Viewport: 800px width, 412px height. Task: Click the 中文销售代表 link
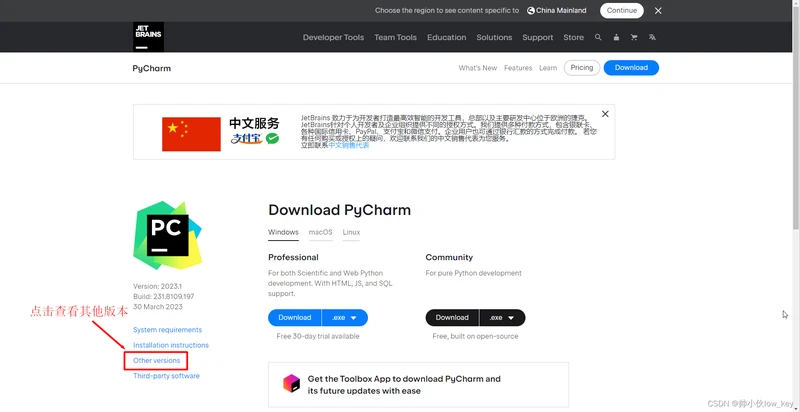[x=348, y=145]
